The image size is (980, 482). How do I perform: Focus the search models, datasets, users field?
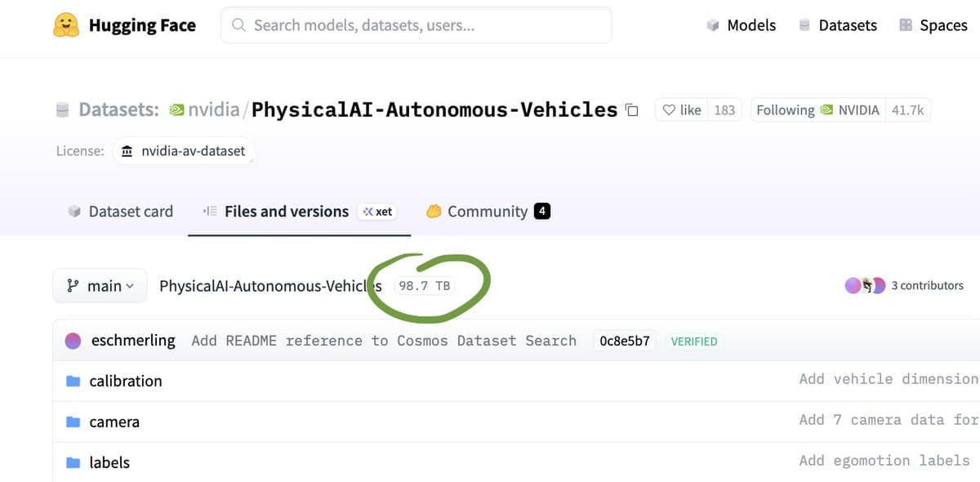pos(416,25)
